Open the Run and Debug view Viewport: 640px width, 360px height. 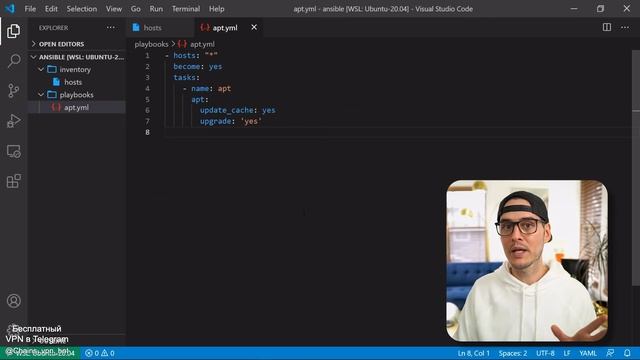[x=13, y=121]
